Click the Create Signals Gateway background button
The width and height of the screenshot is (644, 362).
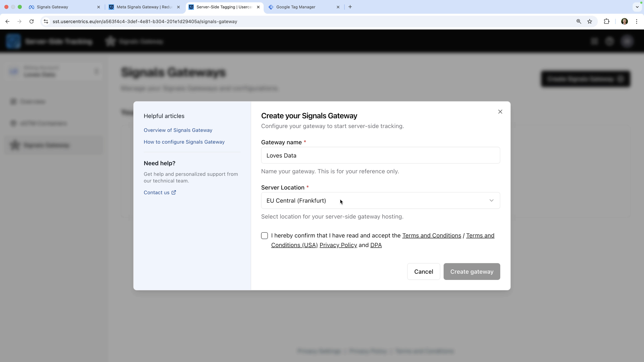coord(585,79)
